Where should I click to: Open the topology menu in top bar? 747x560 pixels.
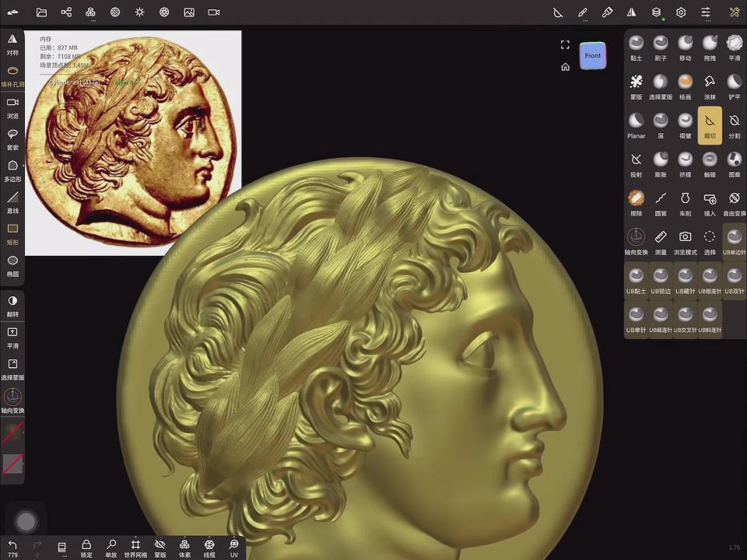point(115,12)
